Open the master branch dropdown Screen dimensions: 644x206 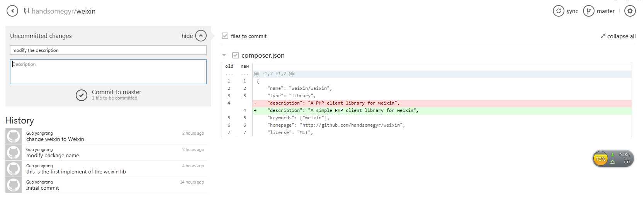pos(605,11)
